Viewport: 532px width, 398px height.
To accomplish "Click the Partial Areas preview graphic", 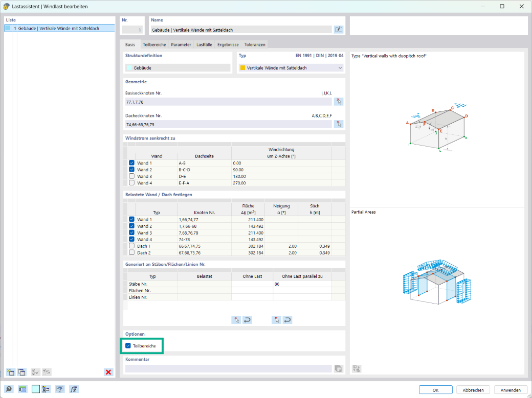I will click(437, 282).
